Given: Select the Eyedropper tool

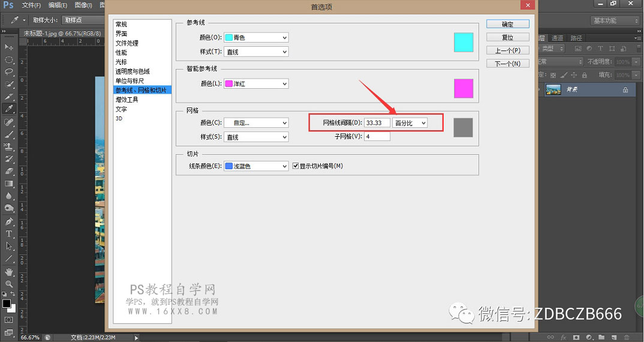Looking at the screenshot, I should (9, 109).
